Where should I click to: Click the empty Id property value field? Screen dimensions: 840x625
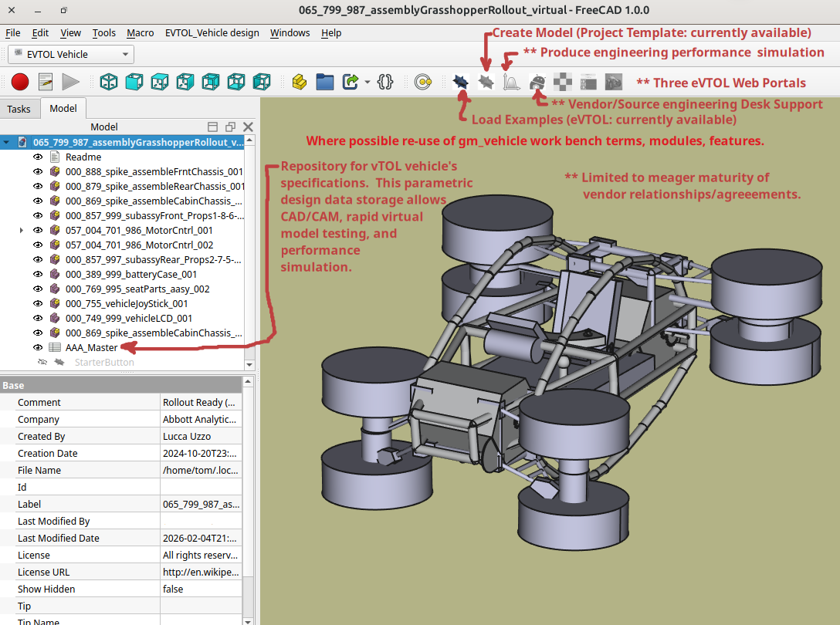pos(201,487)
